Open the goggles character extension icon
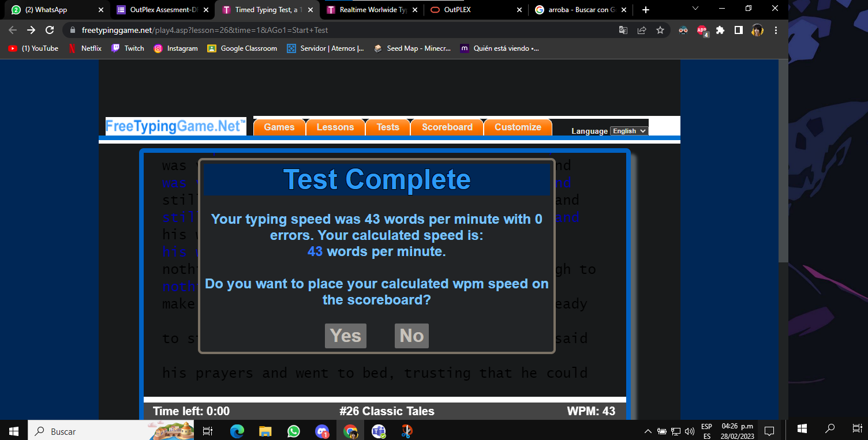 pos(683,30)
